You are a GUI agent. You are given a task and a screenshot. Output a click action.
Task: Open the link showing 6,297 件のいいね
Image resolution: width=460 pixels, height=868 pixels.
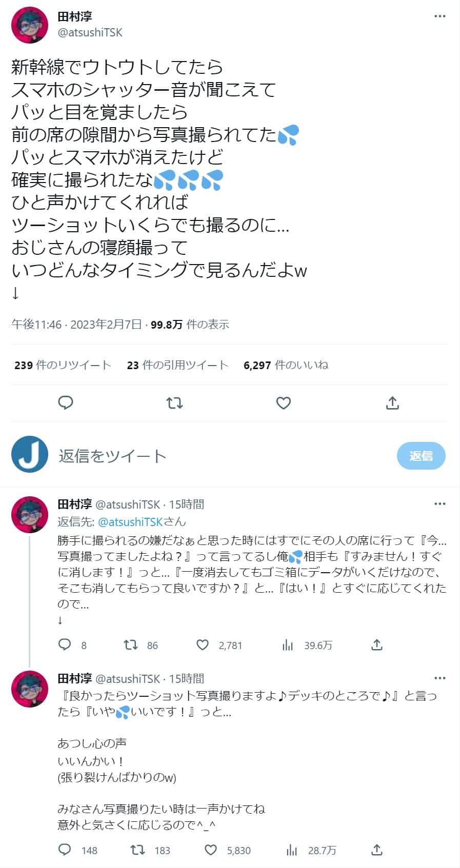(286, 365)
